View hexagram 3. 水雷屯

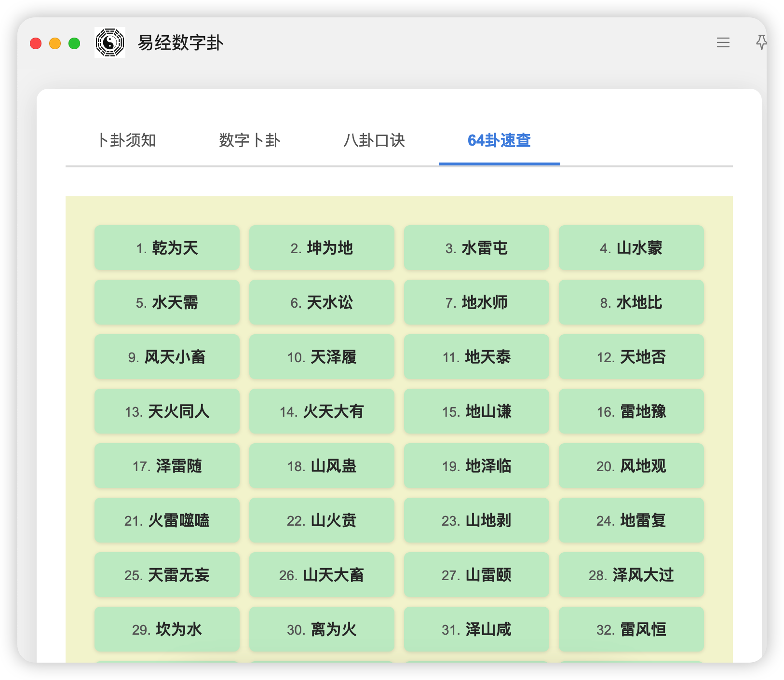476,248
